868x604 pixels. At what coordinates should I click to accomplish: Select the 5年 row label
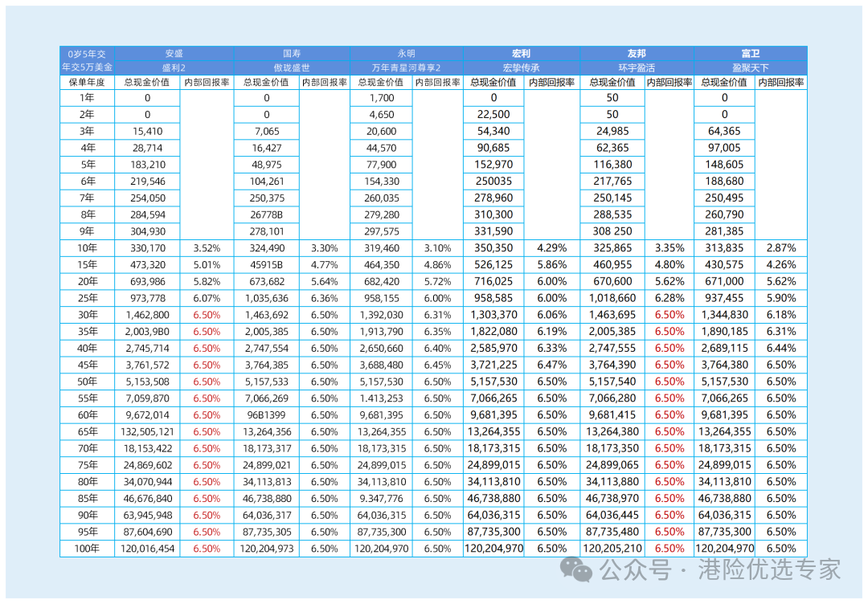tap(87, 165)
